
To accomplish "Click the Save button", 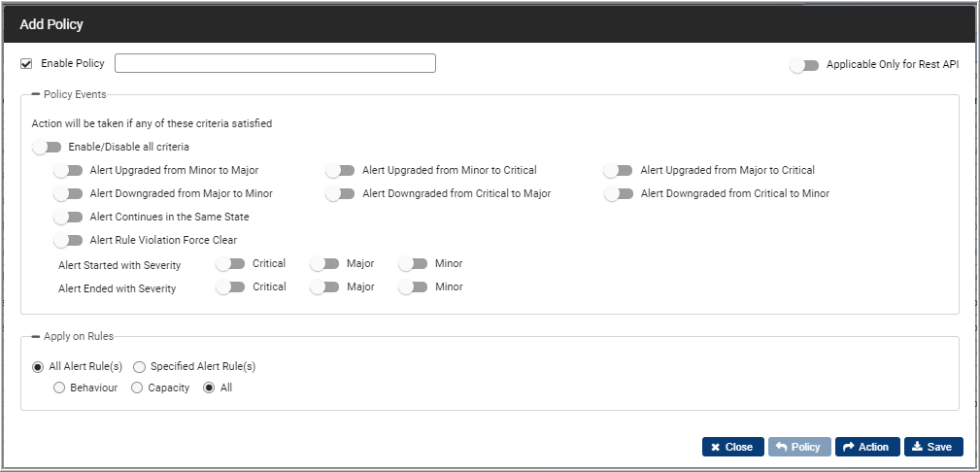I will (x=933, y=447).
